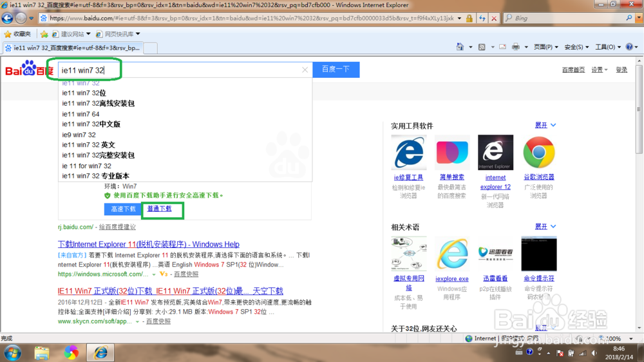Click the RSS feeds icon
This screenshot has width=644, height=362.
click(482, 47)
